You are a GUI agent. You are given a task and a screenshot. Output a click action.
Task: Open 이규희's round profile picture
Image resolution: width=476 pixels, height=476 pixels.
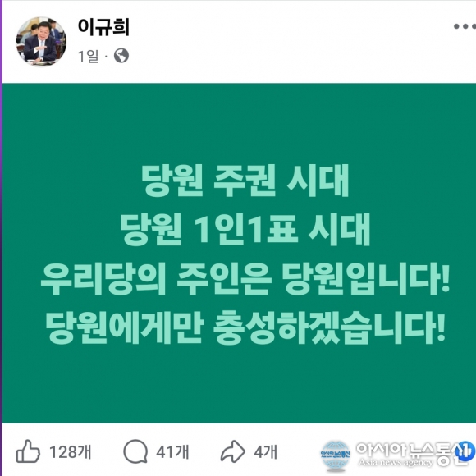[41, 41]
